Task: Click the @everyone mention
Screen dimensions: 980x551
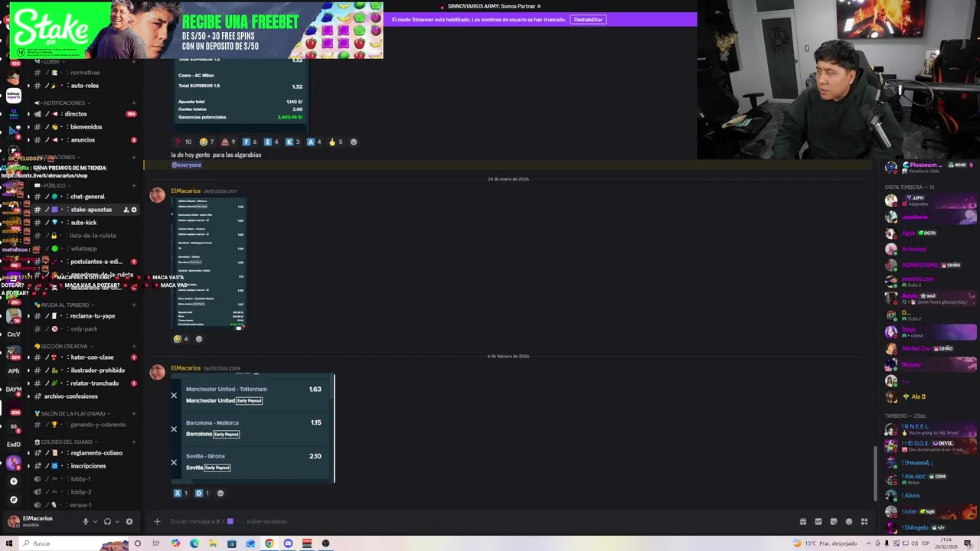Action: coord(186,165)
